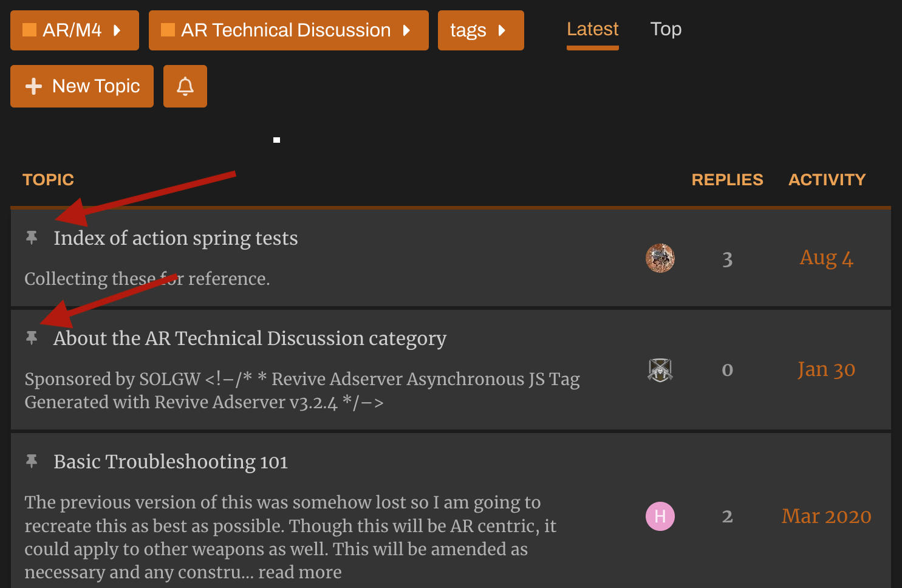Open the Index of action spring tests topic
This screenshot has height=588, width=902.
click(176, 238)
